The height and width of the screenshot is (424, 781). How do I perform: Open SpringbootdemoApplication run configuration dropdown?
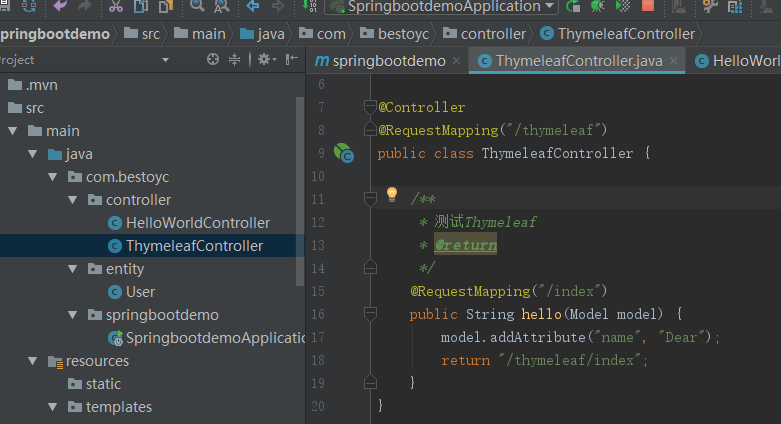(x=442, y=6)
